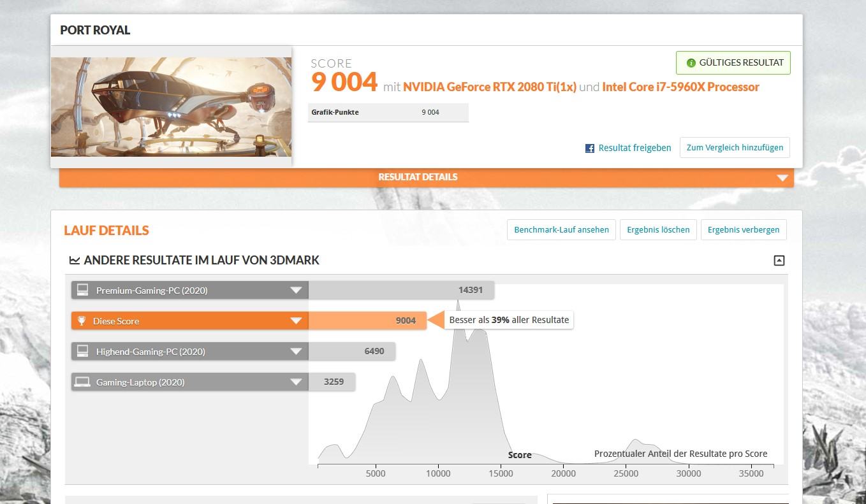Open the NVIDIA GeForce RTX 2080 Ti(1x) link
Image resolution: width=866 pixels, height=504 pixels.
(490, 87)
